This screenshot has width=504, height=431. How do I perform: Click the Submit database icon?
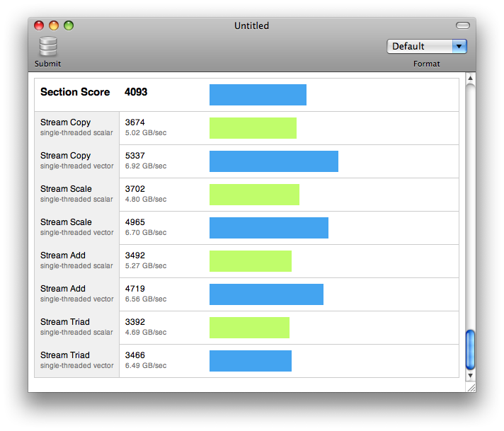point(48,47)
